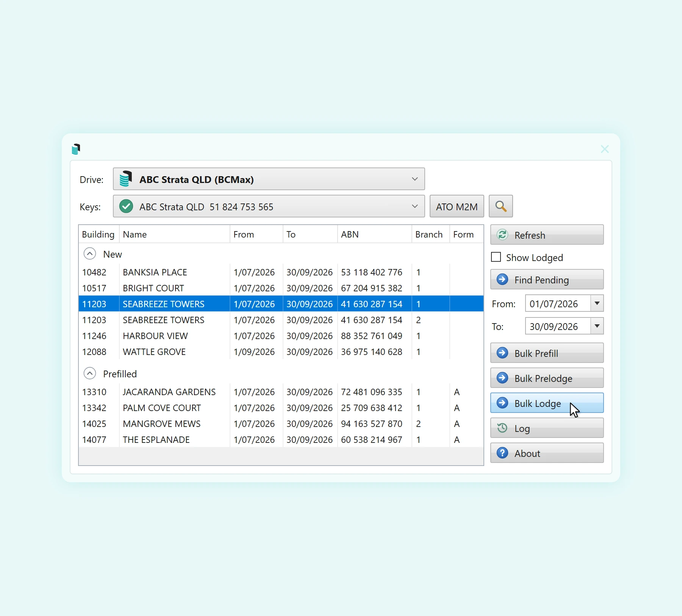The height and width of the screenshot is (616, 682).
Task: Click Find Pending button
Action: tap(547, 280)
